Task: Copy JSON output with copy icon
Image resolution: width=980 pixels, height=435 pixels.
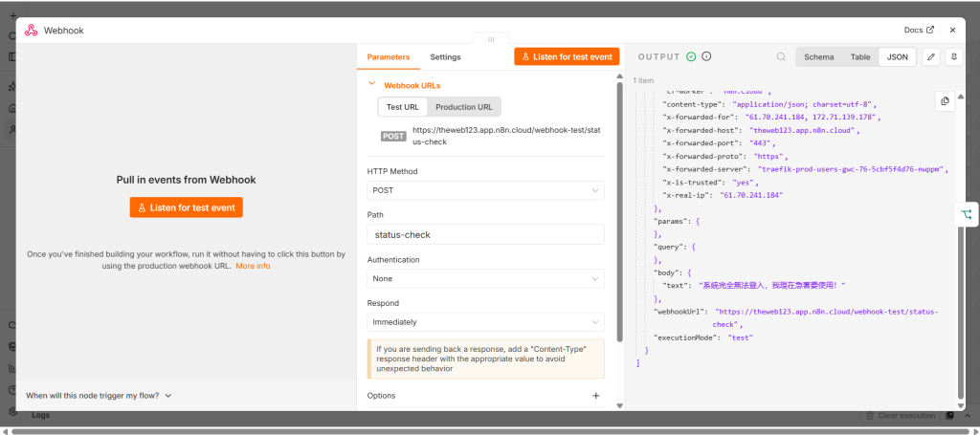Action: coord(945,101)
